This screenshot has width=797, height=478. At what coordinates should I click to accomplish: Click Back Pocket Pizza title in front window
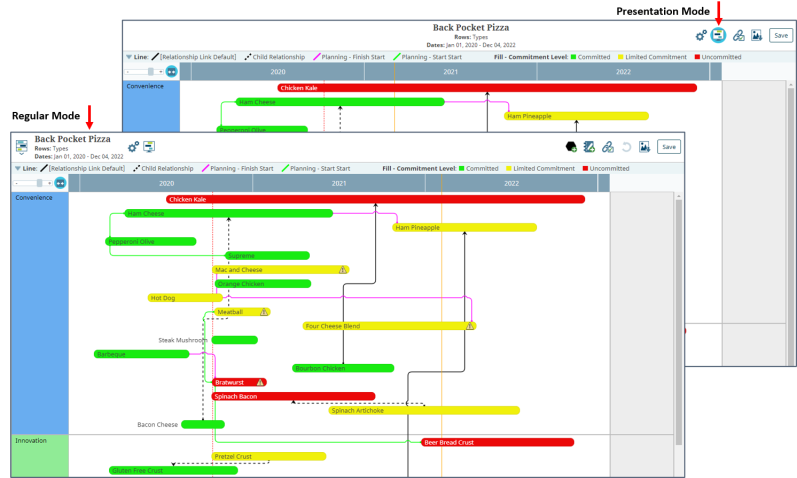72,139
